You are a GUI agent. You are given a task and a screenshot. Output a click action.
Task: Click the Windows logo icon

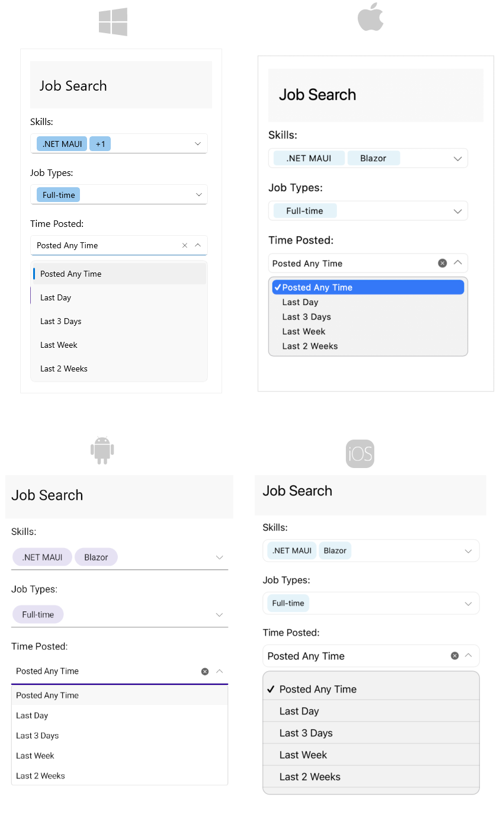(113, 22)
